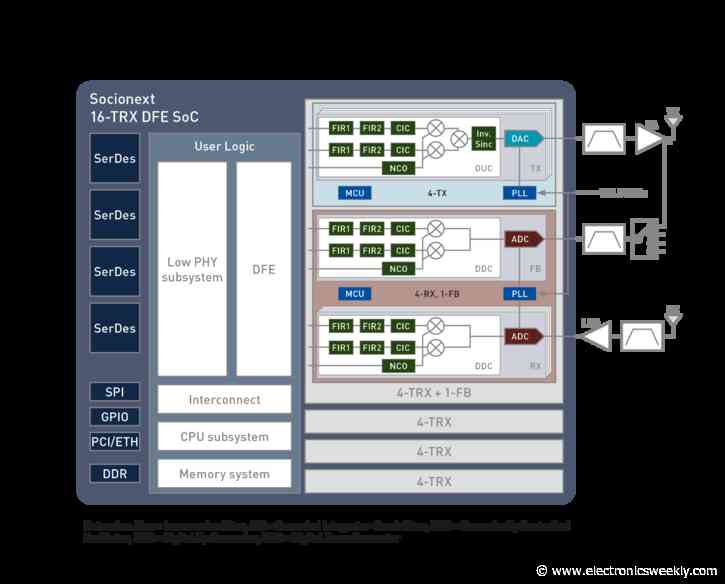
Task: Click the Memory system block
Action: (x=225, y=473)
